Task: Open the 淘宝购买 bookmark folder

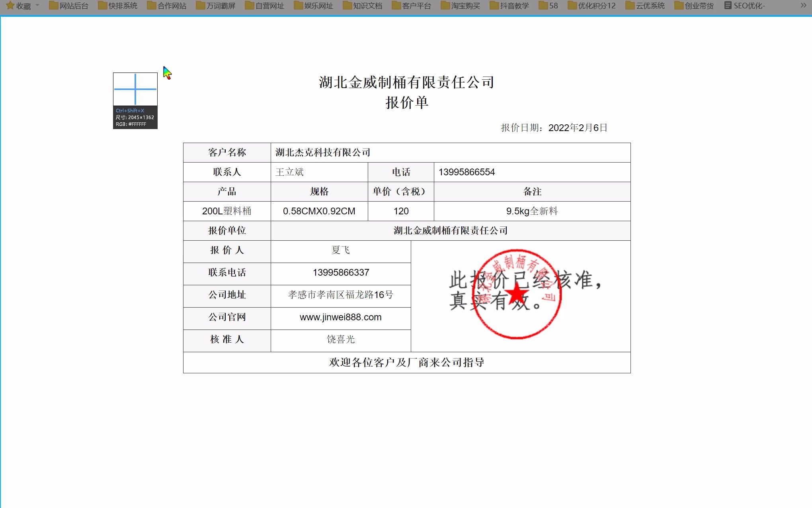Action: pos(460,6)
